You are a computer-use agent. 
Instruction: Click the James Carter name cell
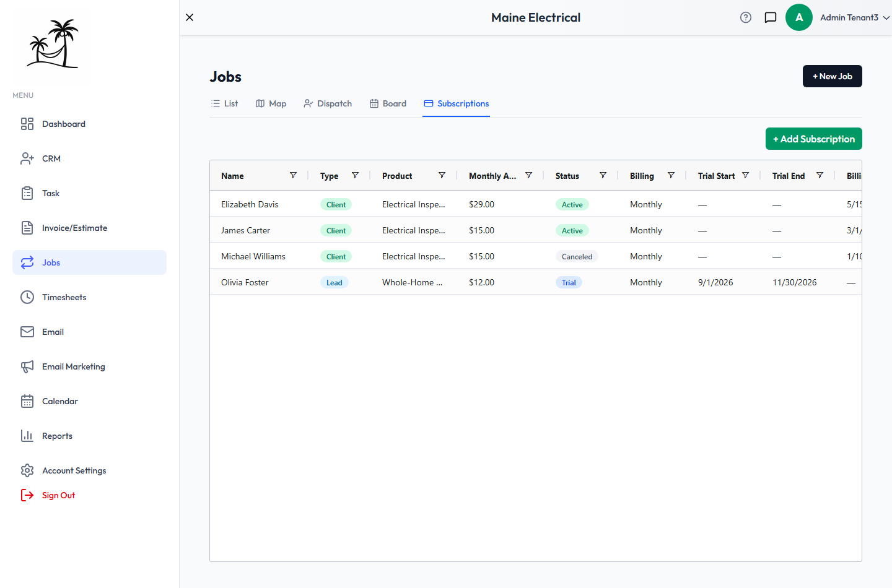point(245,230)
